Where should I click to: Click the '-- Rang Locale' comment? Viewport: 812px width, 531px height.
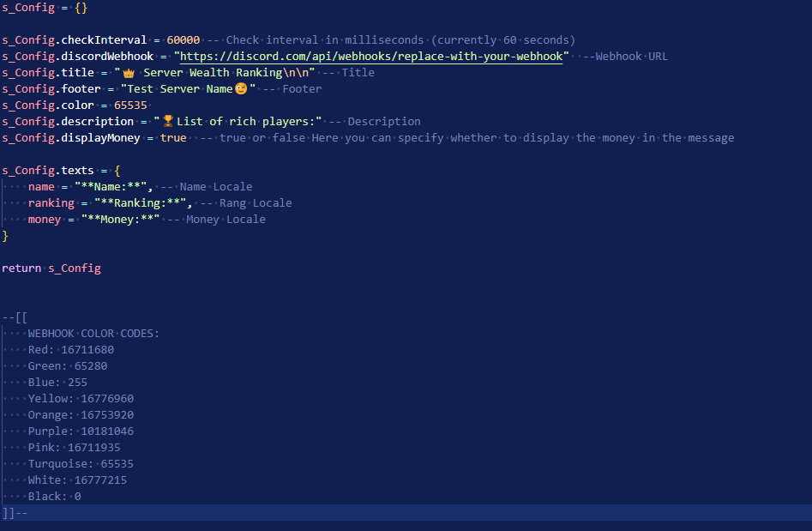click(x=245, y=203)
